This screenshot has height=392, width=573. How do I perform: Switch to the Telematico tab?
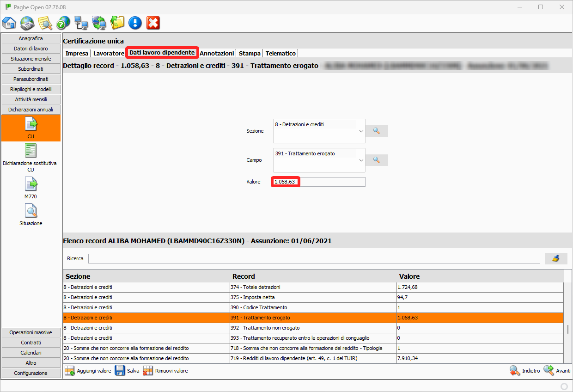(x=280, y=53)
